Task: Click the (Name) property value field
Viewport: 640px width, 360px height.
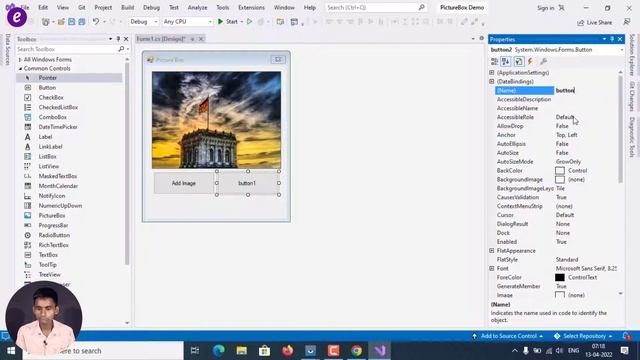Action: pyautogui.click(x=586, y=91)
